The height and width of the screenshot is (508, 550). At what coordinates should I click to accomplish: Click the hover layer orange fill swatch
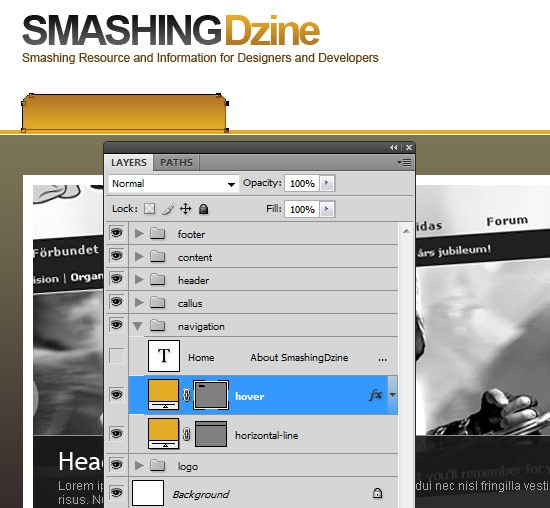pyautogui.click(x=163, y=394)
